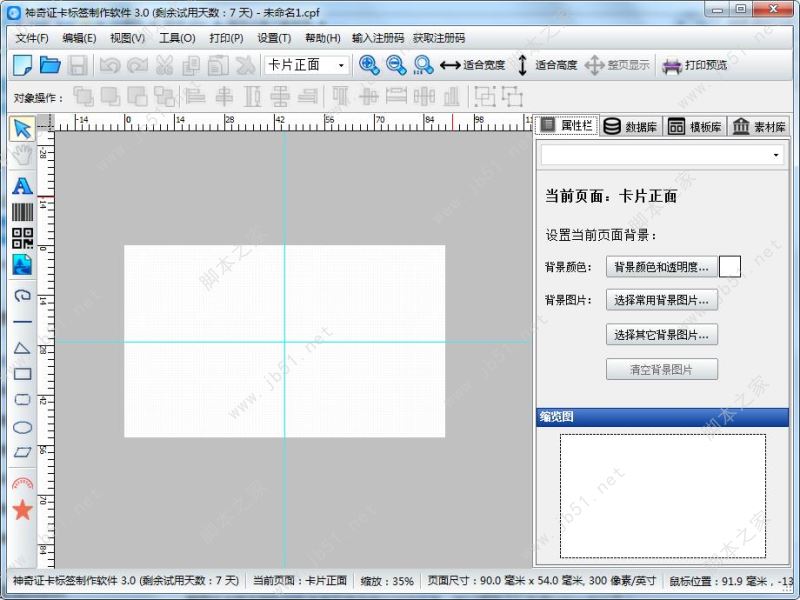Viewport: 800px width, 600px height.
Task: Click 选择其它背景图片 button
Action: (x=662, y=335)
